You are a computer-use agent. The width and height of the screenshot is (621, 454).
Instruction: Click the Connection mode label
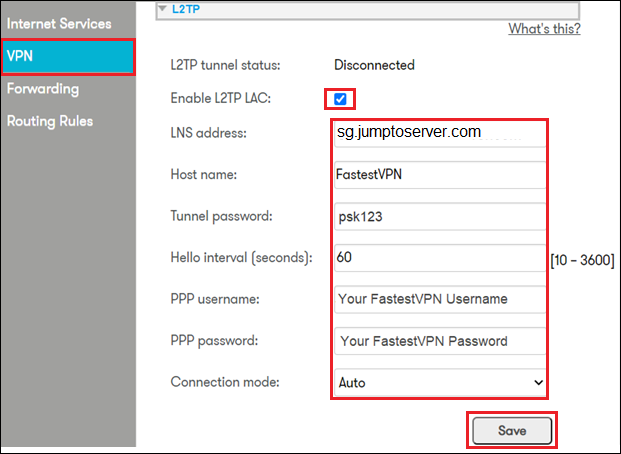click(225, 382)
